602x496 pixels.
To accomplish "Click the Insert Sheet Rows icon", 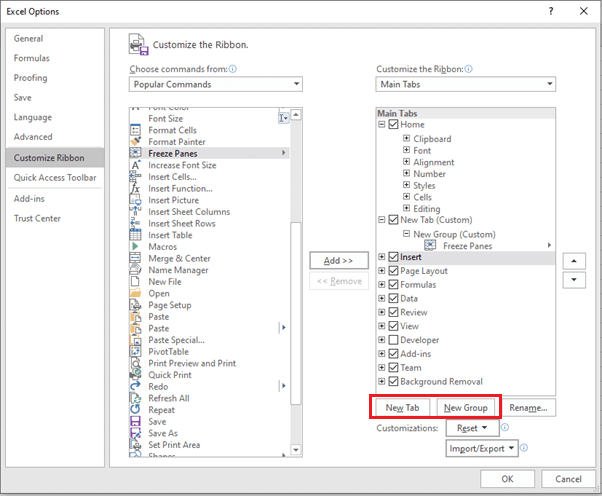I will (135, 223).
